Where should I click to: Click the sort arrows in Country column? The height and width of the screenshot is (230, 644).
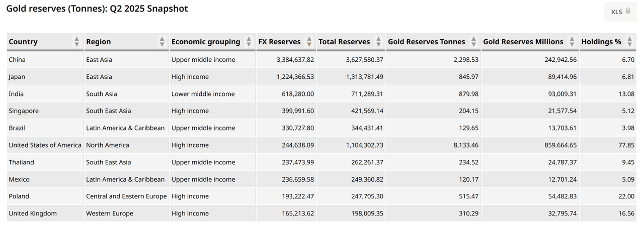pos(76,42)
